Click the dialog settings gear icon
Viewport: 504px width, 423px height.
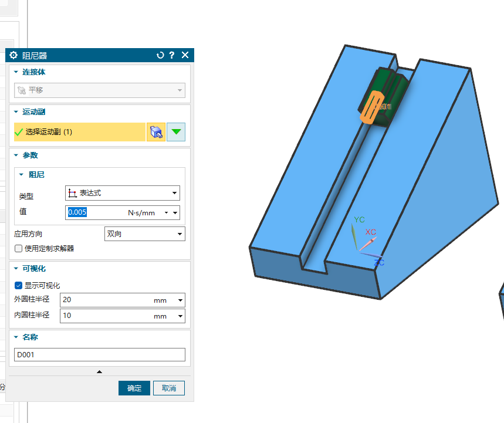13,55
